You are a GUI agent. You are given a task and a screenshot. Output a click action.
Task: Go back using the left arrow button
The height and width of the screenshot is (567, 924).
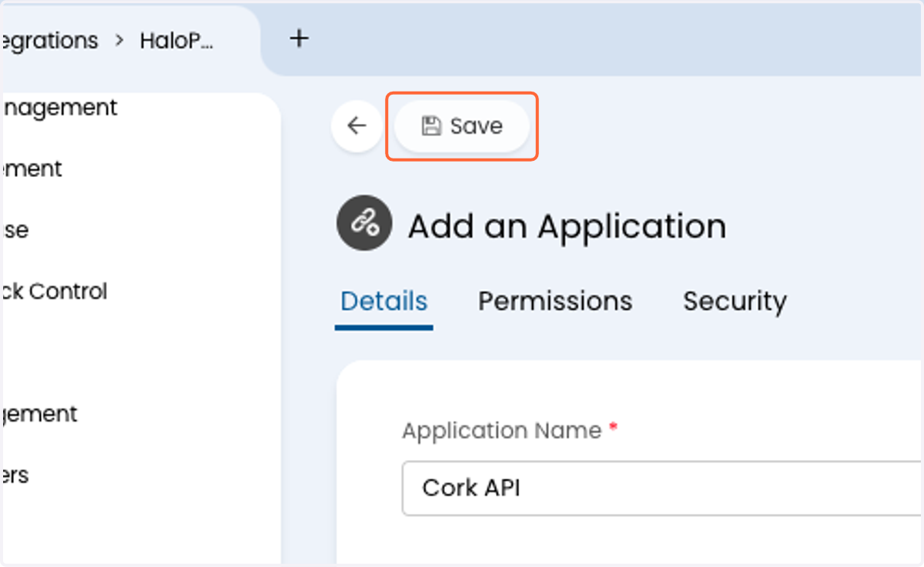point(357,125)
